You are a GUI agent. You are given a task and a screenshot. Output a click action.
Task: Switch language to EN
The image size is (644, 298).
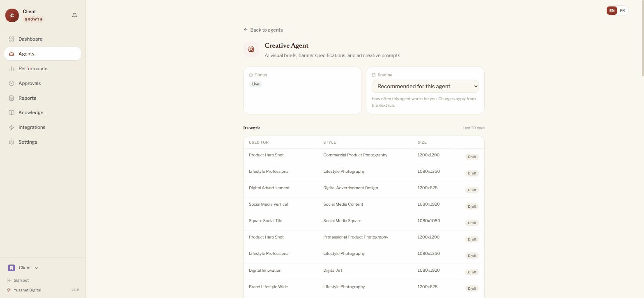coord(612,11)
